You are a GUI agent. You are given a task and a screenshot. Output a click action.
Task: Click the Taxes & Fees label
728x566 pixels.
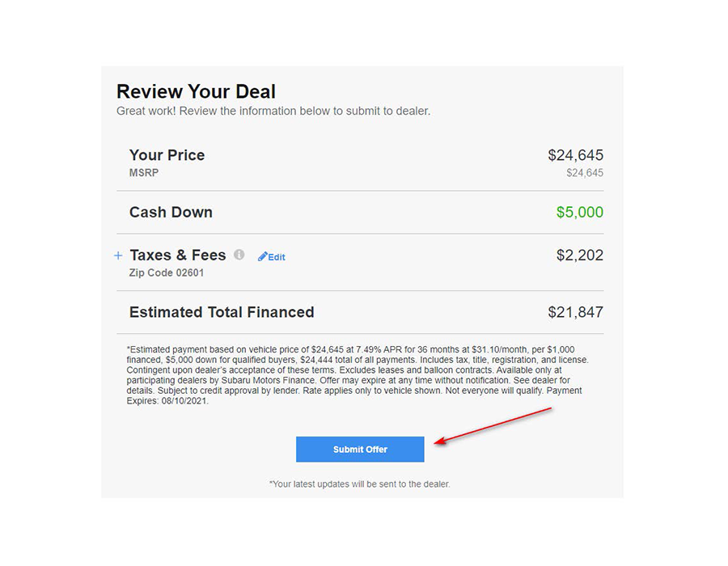(178, 256)
